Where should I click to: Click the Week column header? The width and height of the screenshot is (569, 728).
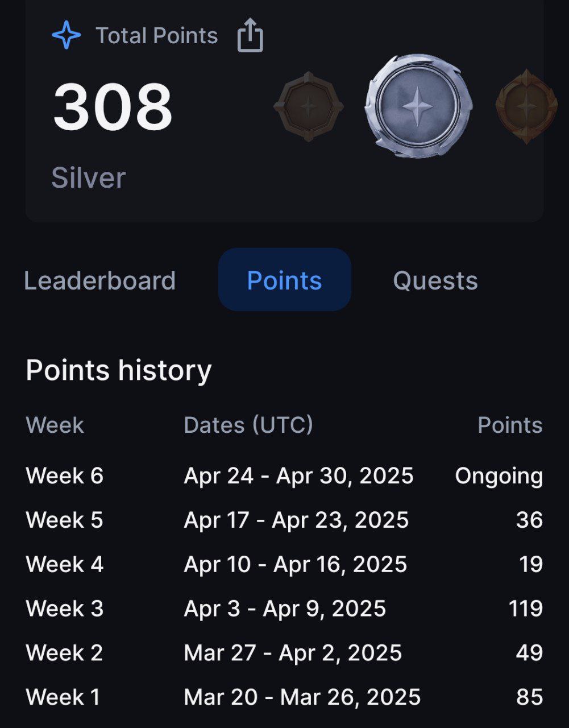55,425
